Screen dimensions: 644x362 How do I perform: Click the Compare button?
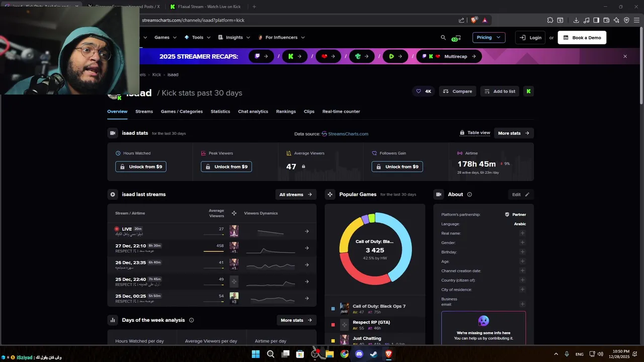(x=457, y=91)
